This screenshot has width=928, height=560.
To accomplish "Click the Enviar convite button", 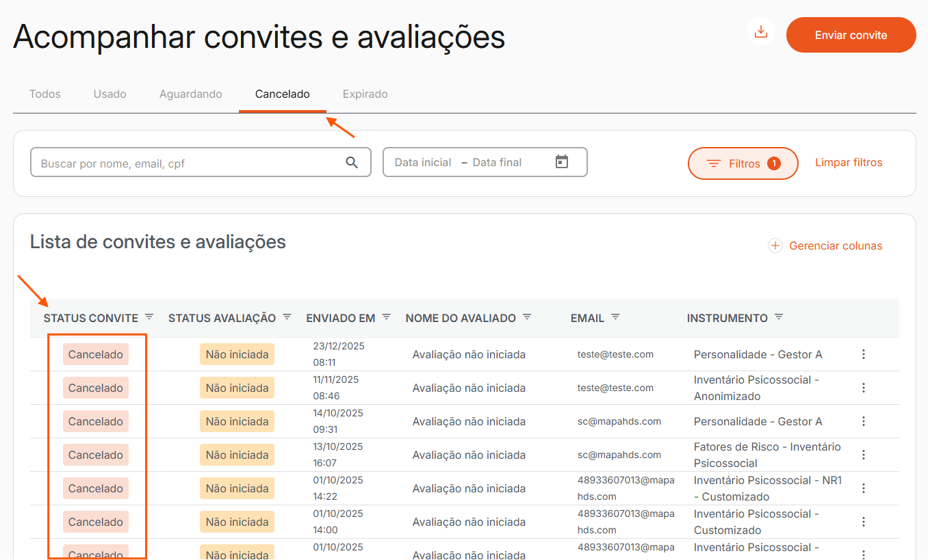I will 851,35.
